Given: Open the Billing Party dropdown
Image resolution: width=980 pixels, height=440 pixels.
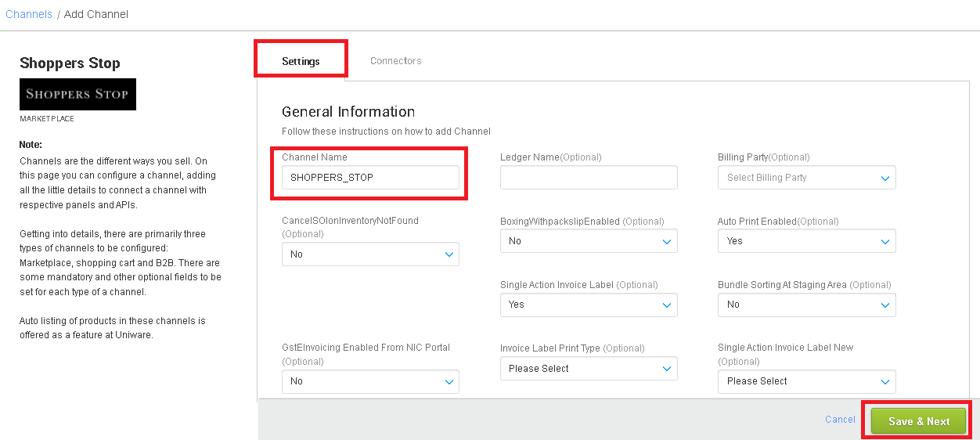Looking at the screenshot, I should click(806, 178).
